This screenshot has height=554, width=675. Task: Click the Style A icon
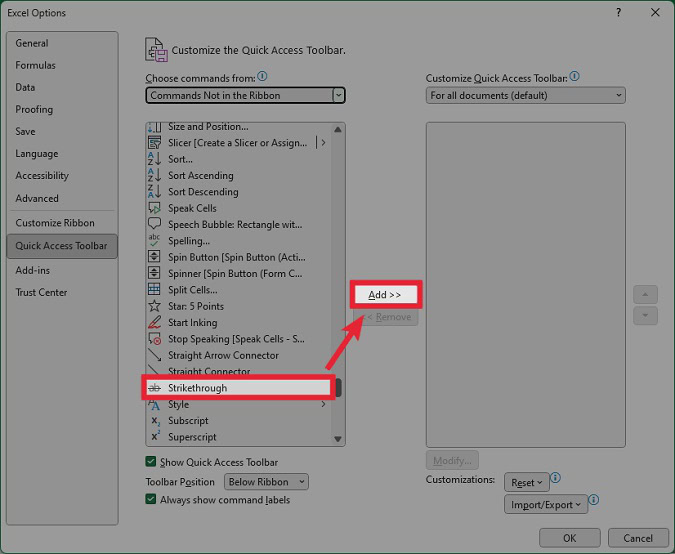[x=154, y=404]
